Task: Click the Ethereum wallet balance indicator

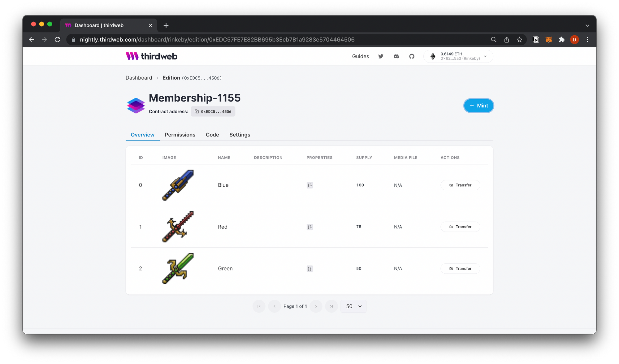Action: pos(458,56)
